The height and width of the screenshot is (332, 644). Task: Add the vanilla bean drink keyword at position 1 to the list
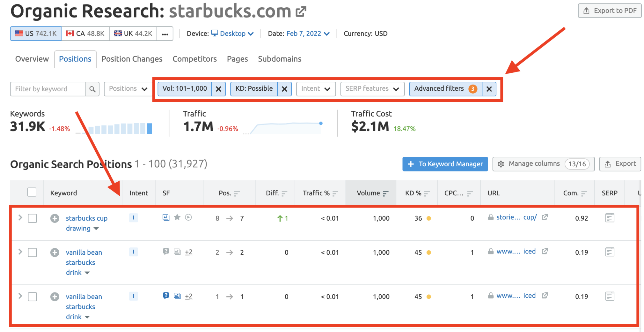pos(55,297)
